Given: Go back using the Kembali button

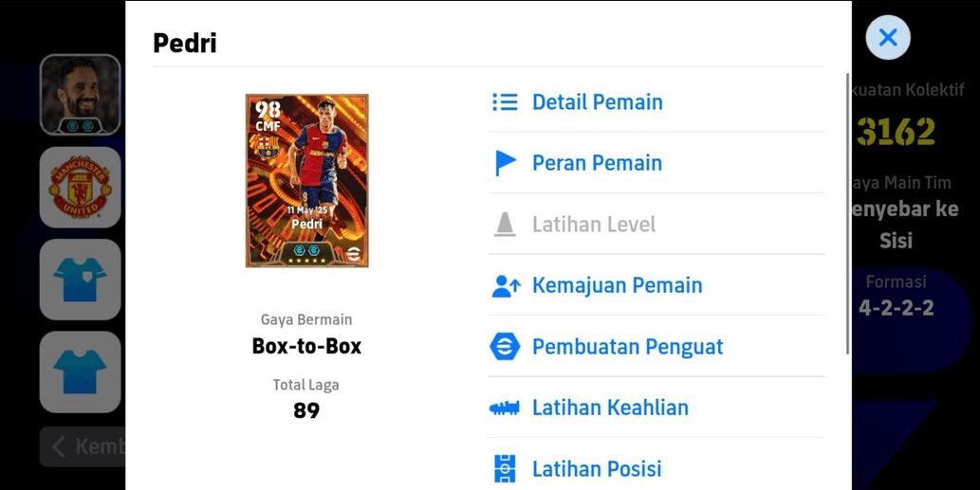Looking at the screenshot, I should (x=83, y=447).
